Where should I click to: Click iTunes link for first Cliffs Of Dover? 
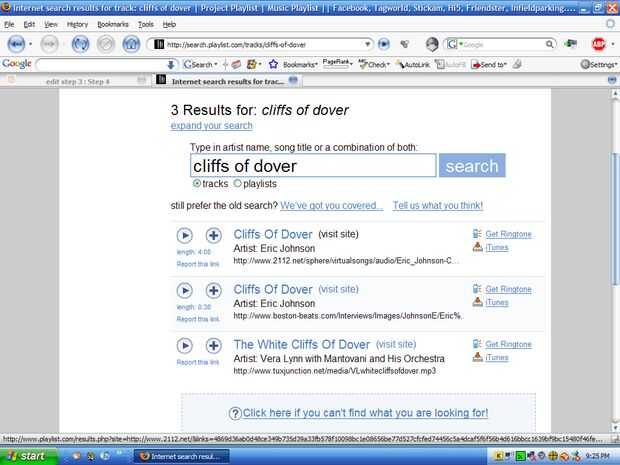pyautogui.click(x=497, y=248)
